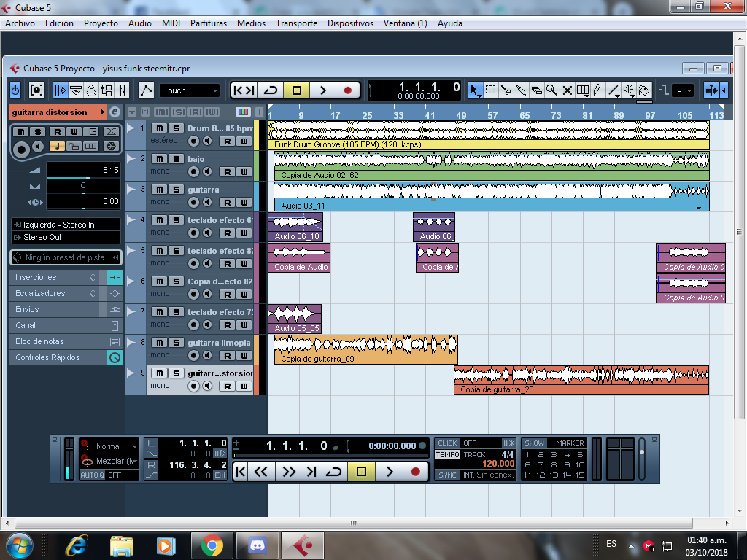Select the Play speaker tool
This screenshot has width=747, height=560.
click(x=629, y=90)
